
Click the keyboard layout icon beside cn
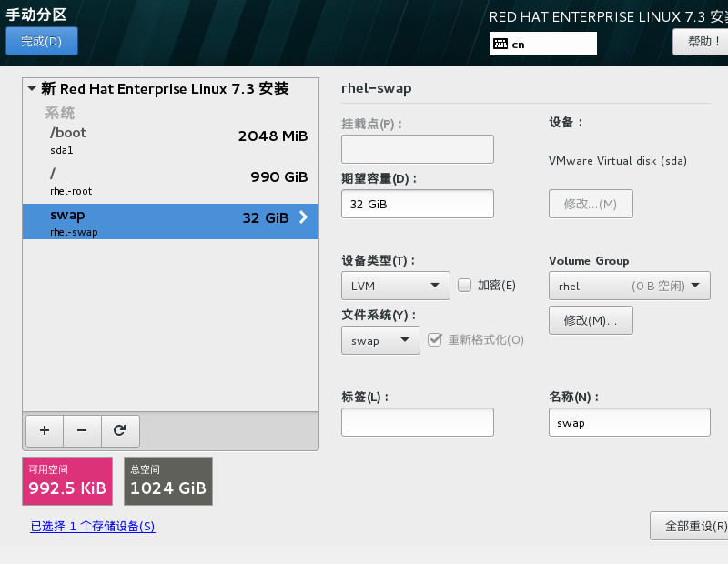click(500, 44)
